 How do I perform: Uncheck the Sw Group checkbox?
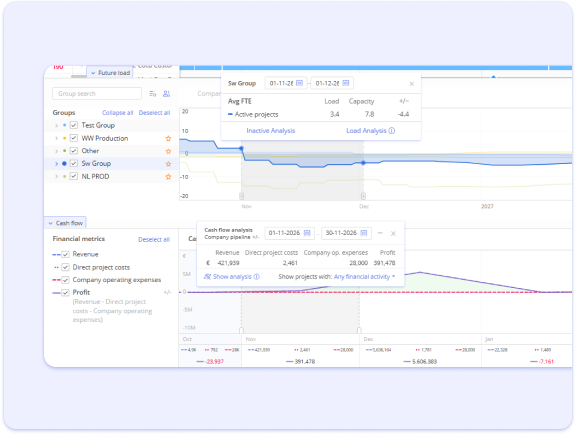pyautogui.click(x=74, y=163)
